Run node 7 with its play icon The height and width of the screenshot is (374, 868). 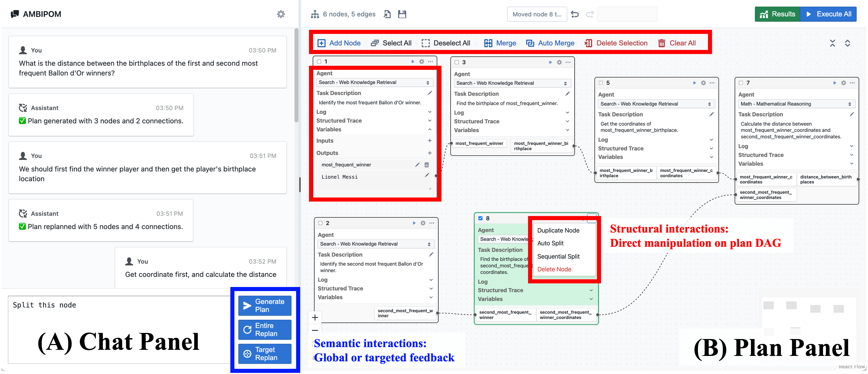tap(834, 83)
